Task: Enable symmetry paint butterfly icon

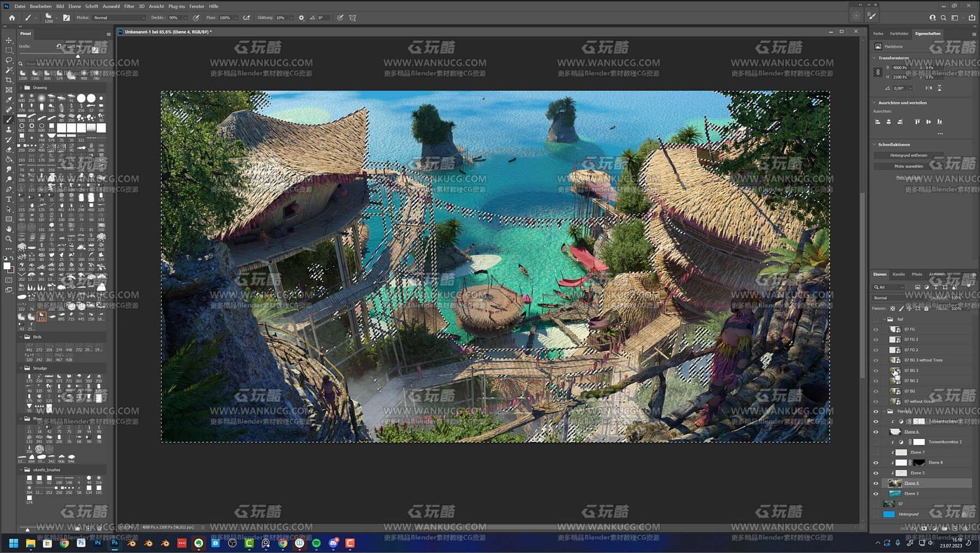Action: tap(353, 17)
